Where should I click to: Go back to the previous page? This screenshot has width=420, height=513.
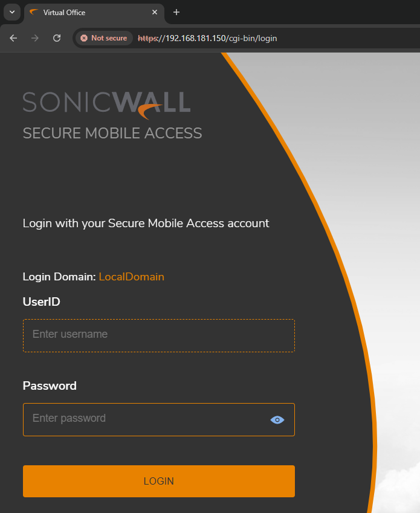point(13,38)
